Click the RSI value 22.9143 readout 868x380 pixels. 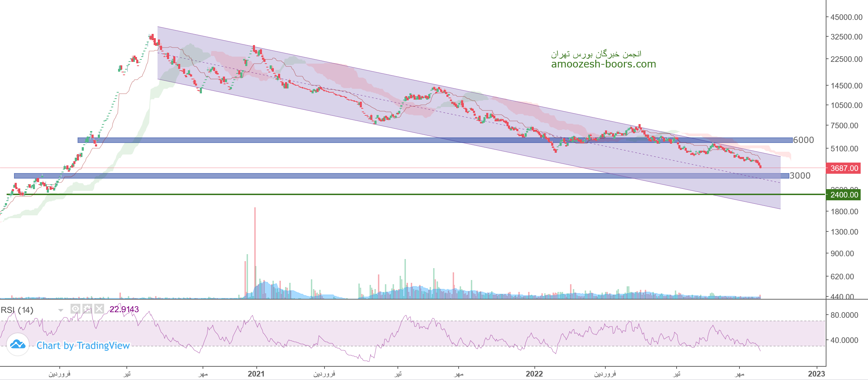pos(124,309)
